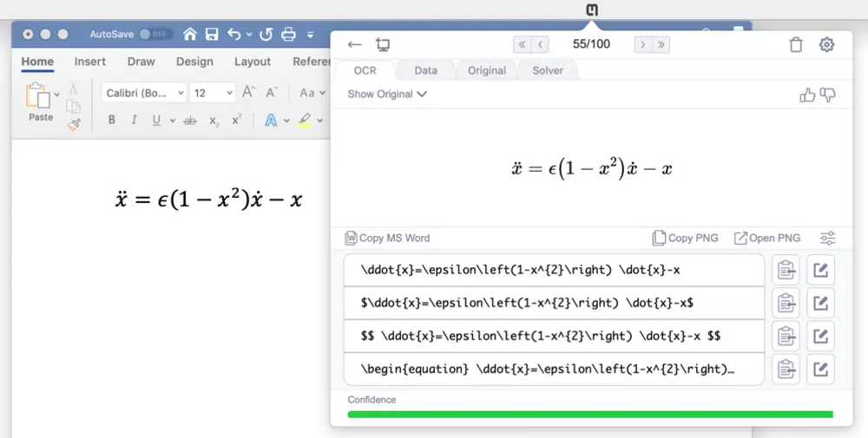Viewport: 868px width, 438px height.
Task: Toggle bold formatting
Action: pos(112,120)
